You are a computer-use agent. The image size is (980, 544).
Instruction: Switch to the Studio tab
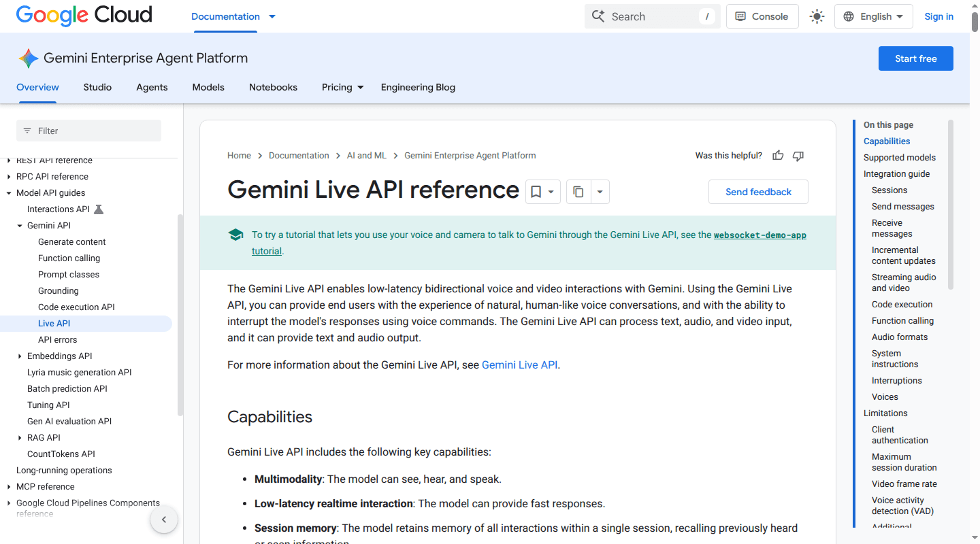tap(97, 87)
